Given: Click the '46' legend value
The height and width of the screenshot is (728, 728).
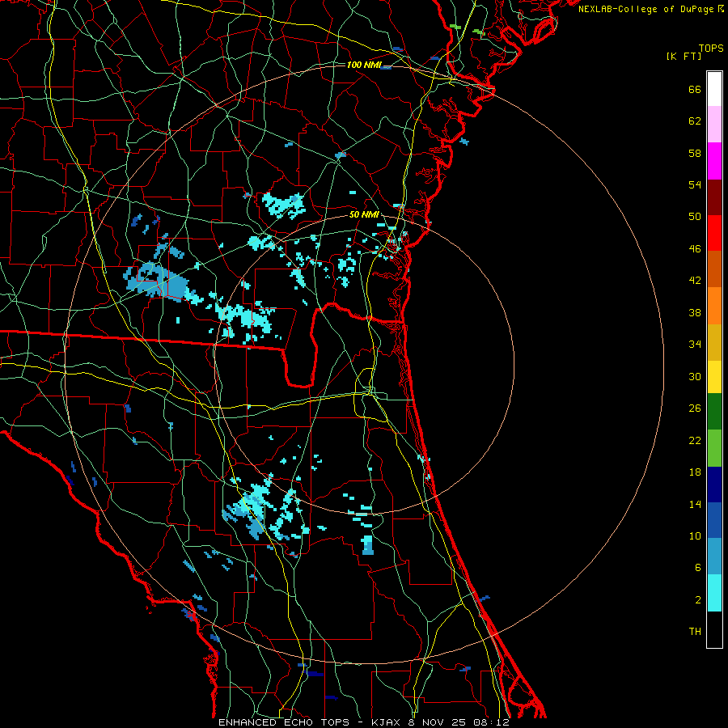Looking at the screenshot, I should pyautogui.click(x=695, y=249).
